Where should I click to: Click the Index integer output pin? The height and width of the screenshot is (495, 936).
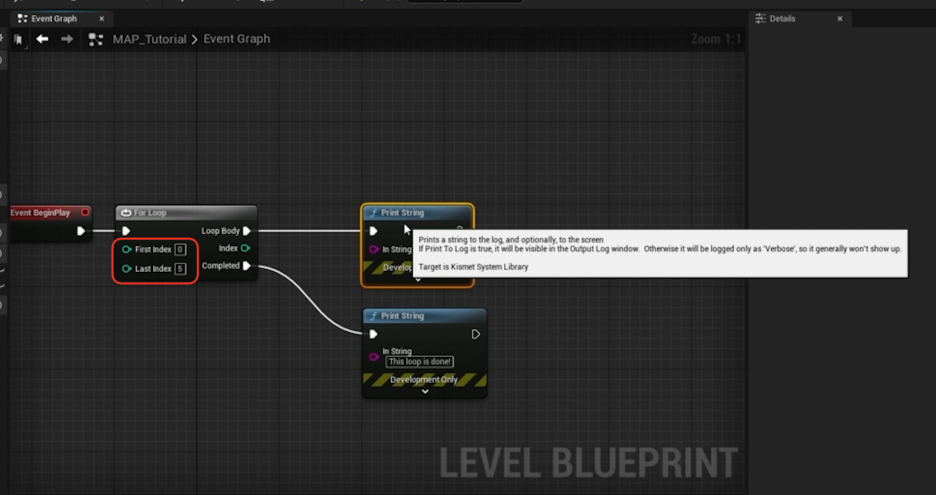(245, 248)
